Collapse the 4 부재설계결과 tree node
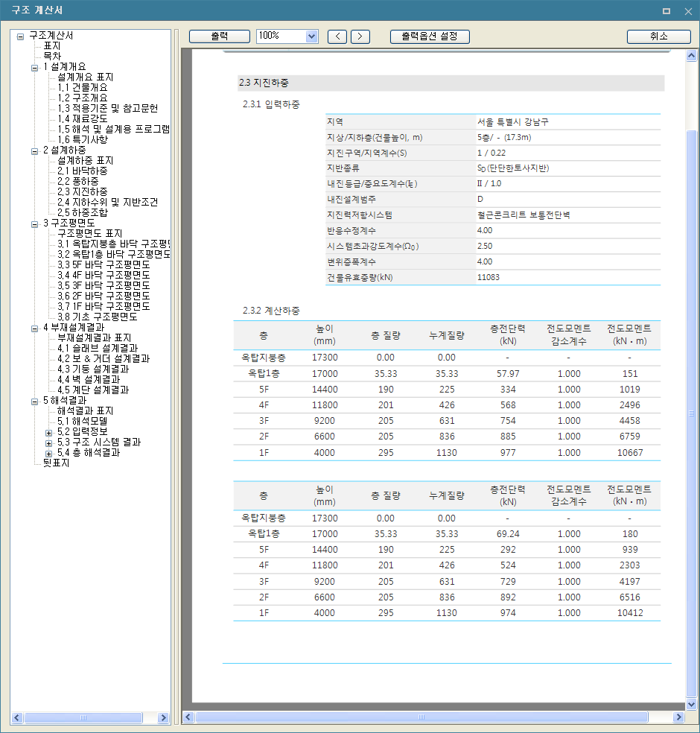 34,329
